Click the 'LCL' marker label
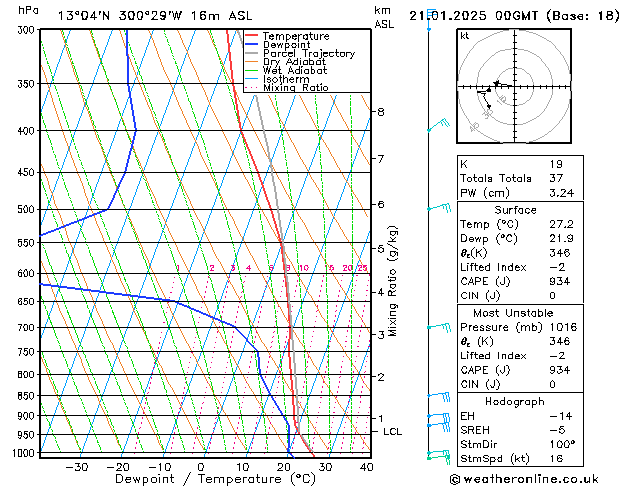Viewport: 629px width, 486px height. point(392,431)
